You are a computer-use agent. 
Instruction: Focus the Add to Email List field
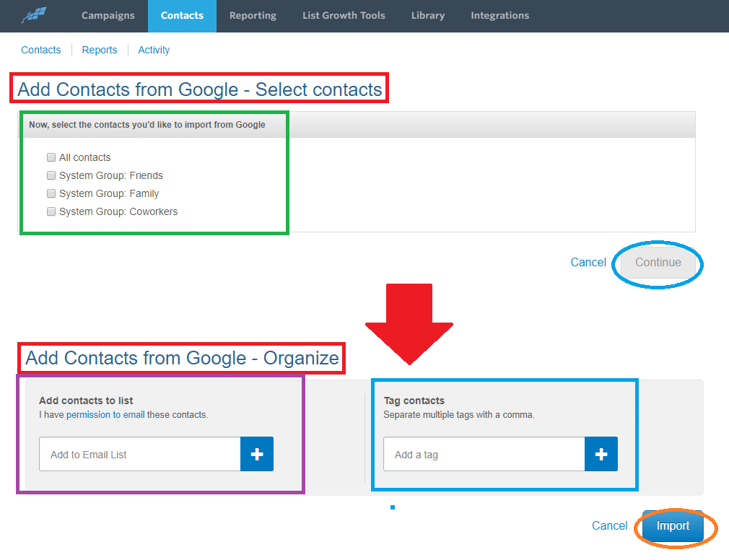point(139,454)
